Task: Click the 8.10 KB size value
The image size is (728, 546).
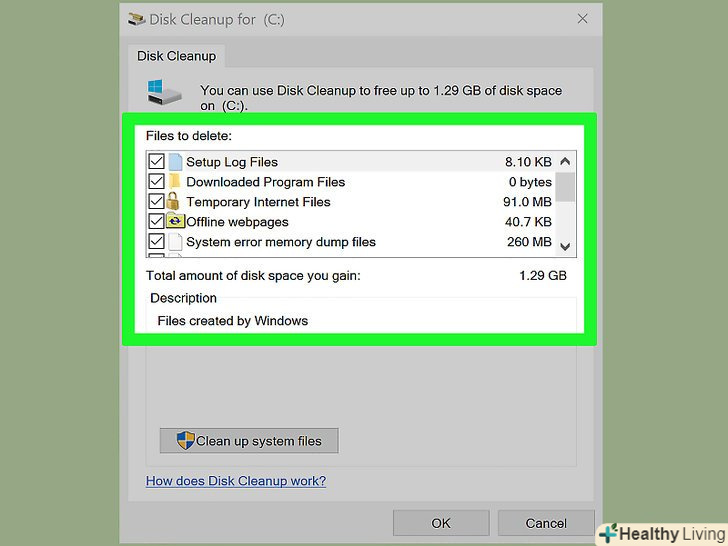Action: click(x=528, y=162)
